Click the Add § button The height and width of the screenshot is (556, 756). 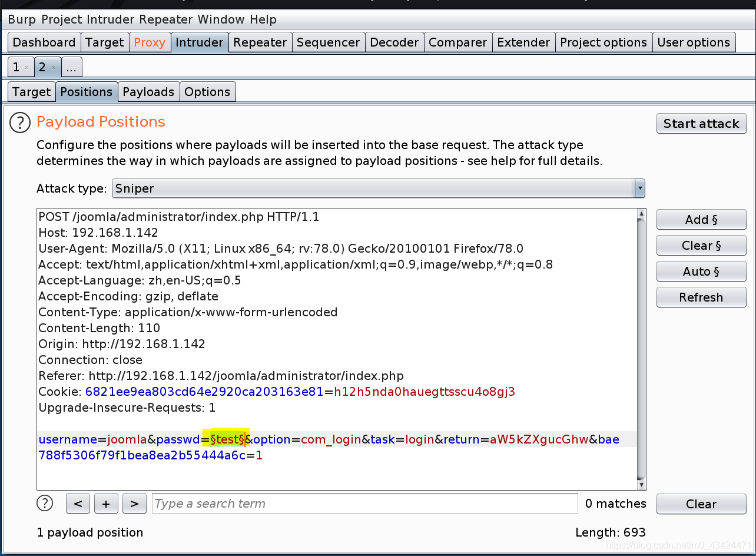[x=701, y=220]
